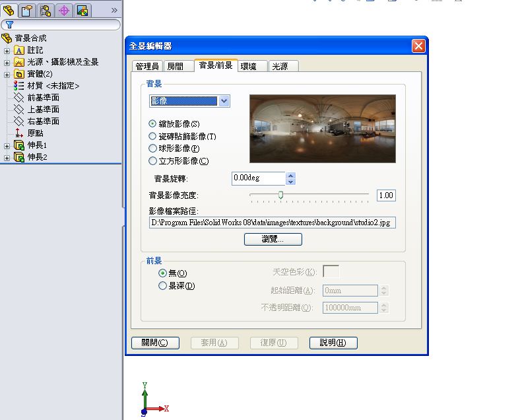Select the 伸長2 extrude feature icon
Viewport: 520px width, 420px height.
tap(19, 157)
